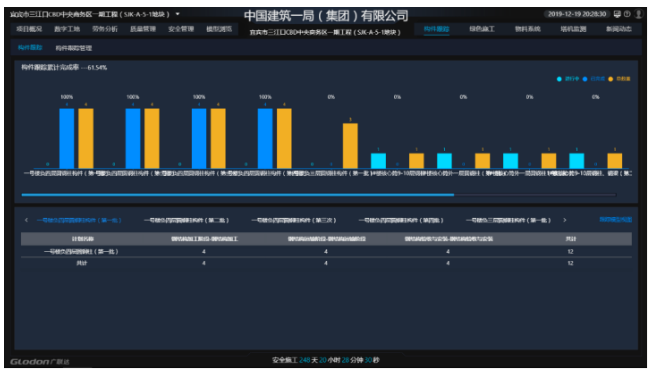This screenshot has width=651, height=374.
Task: Select plan tab ending (第二批)
Action: pos(186,220)
